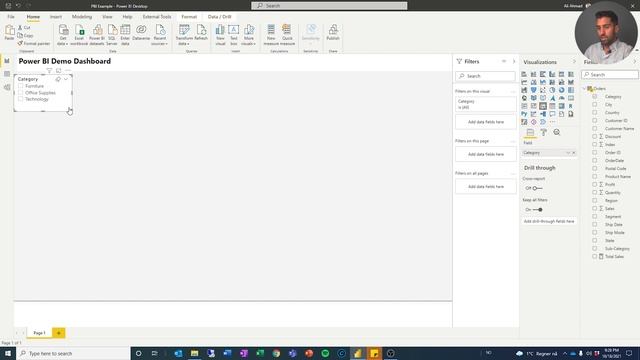Focus the Filters pane search box
640x360 pixels.
[x=485, y=76]
